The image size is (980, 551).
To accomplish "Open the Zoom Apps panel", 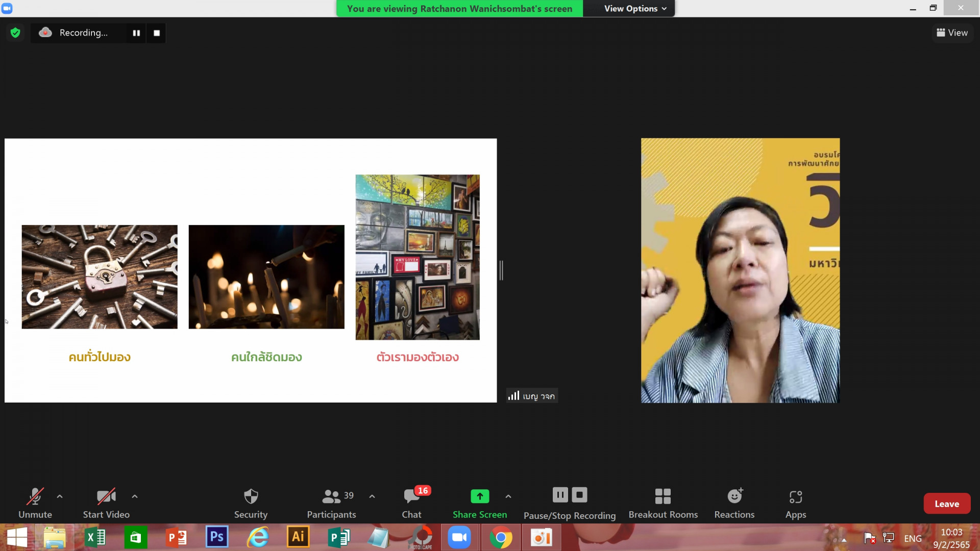I will (795, 503).
